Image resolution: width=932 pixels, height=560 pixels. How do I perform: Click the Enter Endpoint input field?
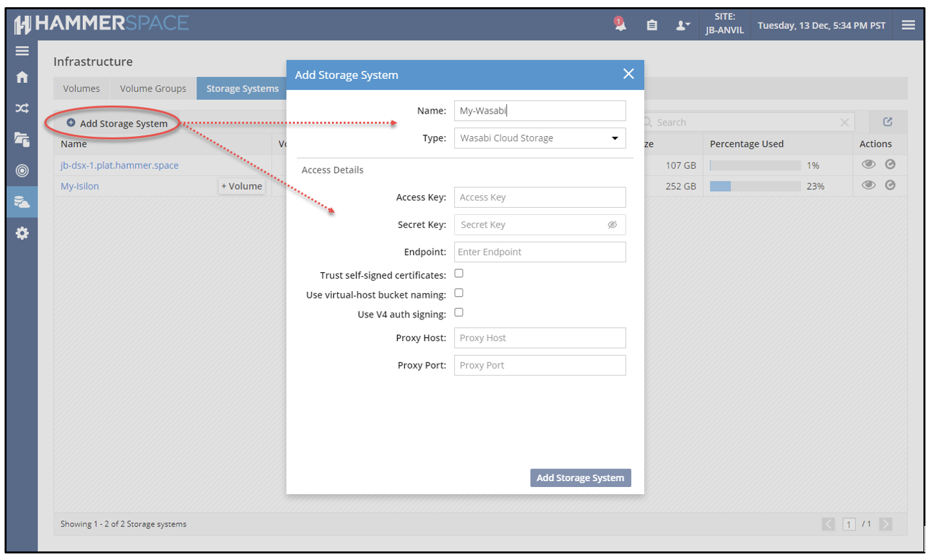(540, 252)
